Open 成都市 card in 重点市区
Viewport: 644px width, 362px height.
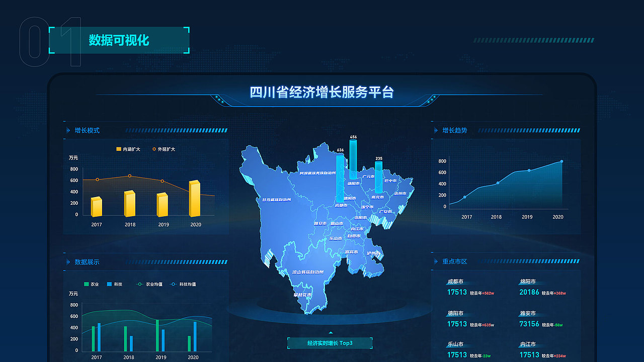click(x=471, y=287)
